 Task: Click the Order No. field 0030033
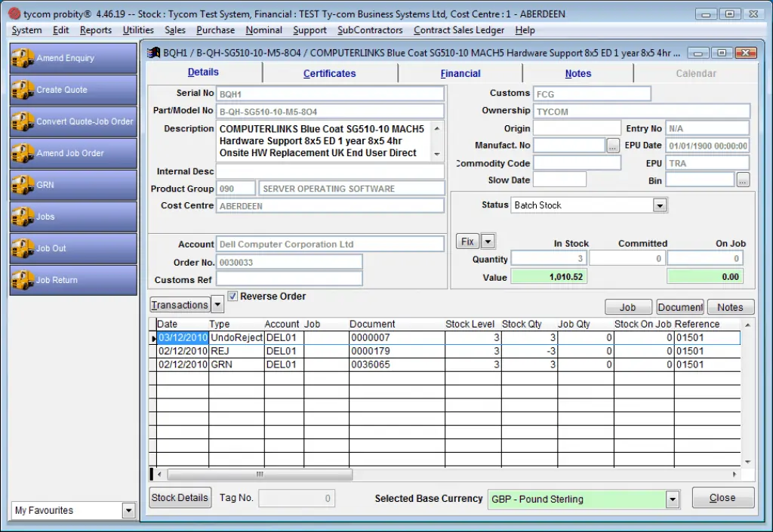(289, 262)
